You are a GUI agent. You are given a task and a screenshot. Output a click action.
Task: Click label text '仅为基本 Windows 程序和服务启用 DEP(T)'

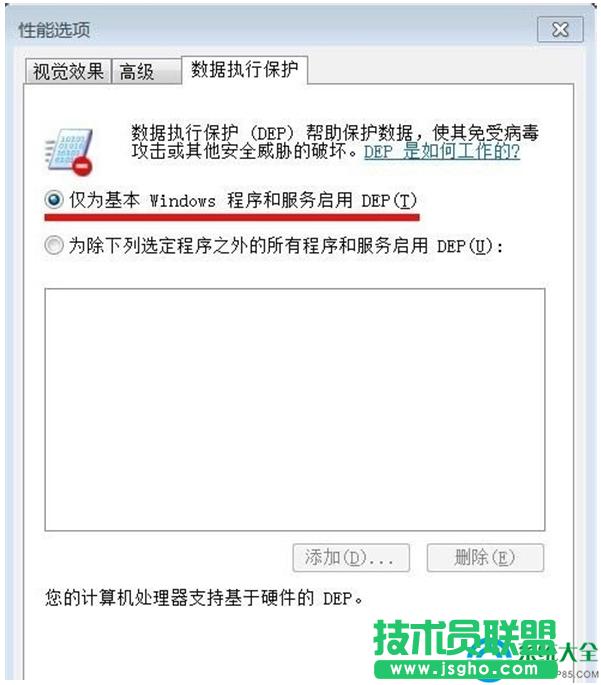pyautogui.click(x=243, y=201)
